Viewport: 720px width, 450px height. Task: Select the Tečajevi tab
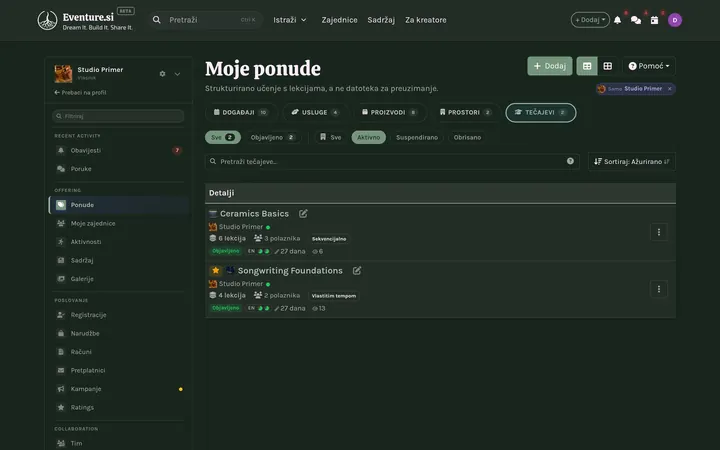[540, 112]
